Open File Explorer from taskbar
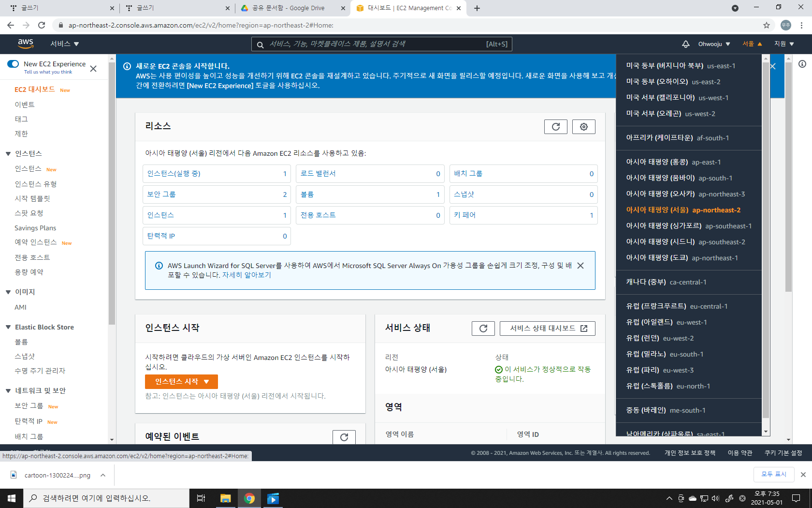The height and width of the screenshot is (508, 812). click(225, 498)
